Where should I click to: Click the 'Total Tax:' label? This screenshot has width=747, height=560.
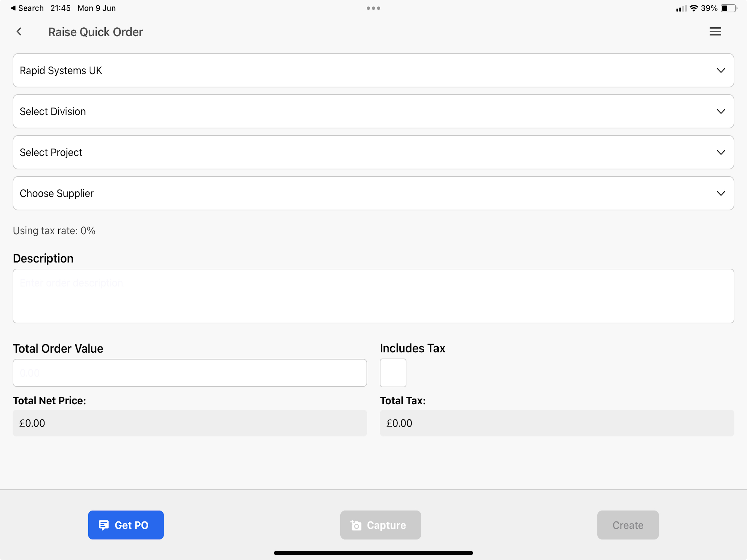coord(403,401)
